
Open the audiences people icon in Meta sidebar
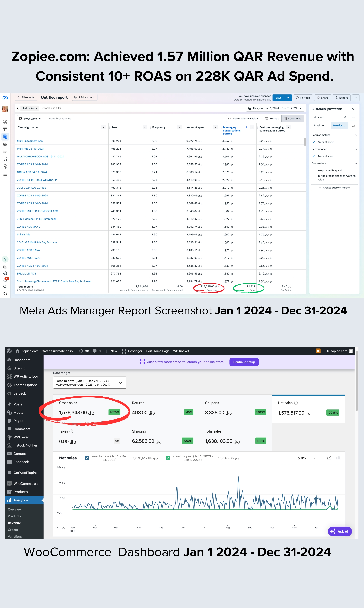[x=5, y=144]
